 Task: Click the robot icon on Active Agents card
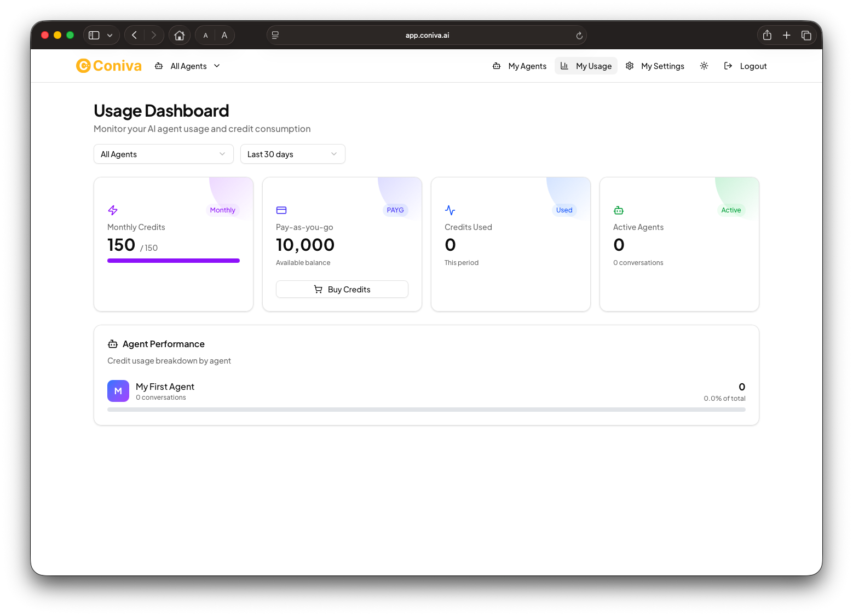point(619,210)
